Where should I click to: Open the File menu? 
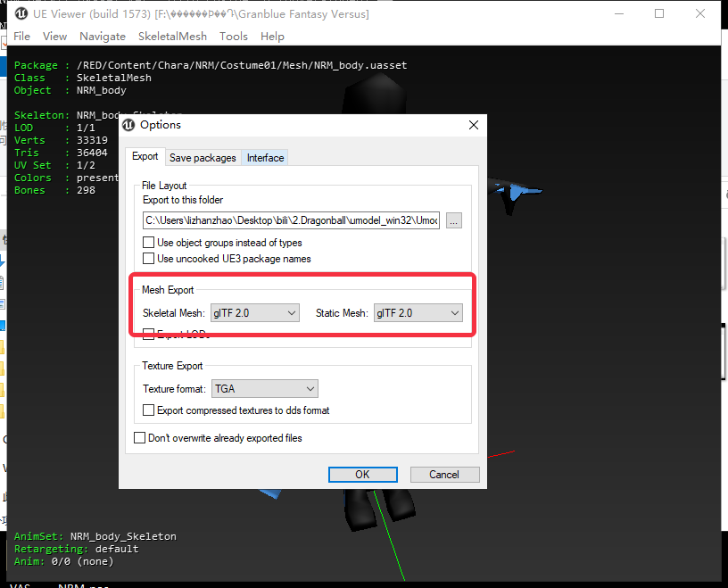(21, 37)
